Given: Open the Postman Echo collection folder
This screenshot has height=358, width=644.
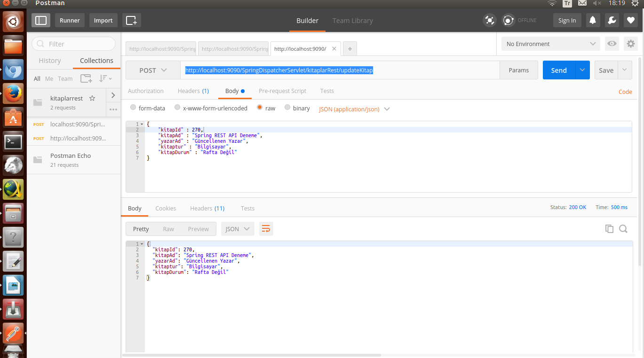Looking at the screenshot, I should point(73,160).
